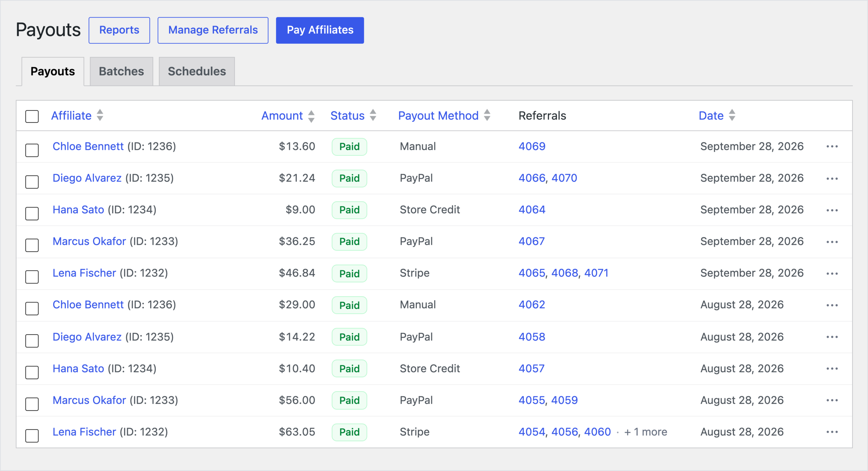Open referral 4056
The height and width of the screenshot is (471, 868).
click(565, 432)
